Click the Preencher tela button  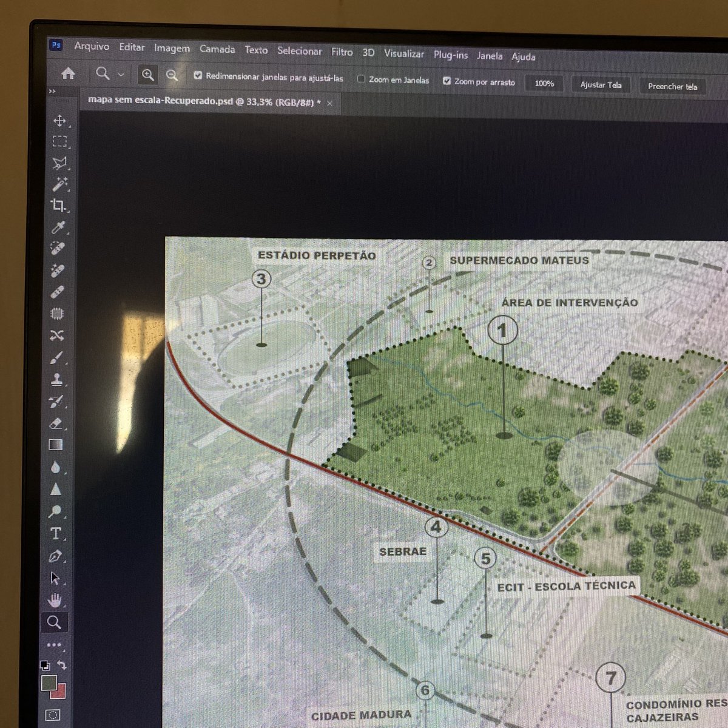pos(672,86)
